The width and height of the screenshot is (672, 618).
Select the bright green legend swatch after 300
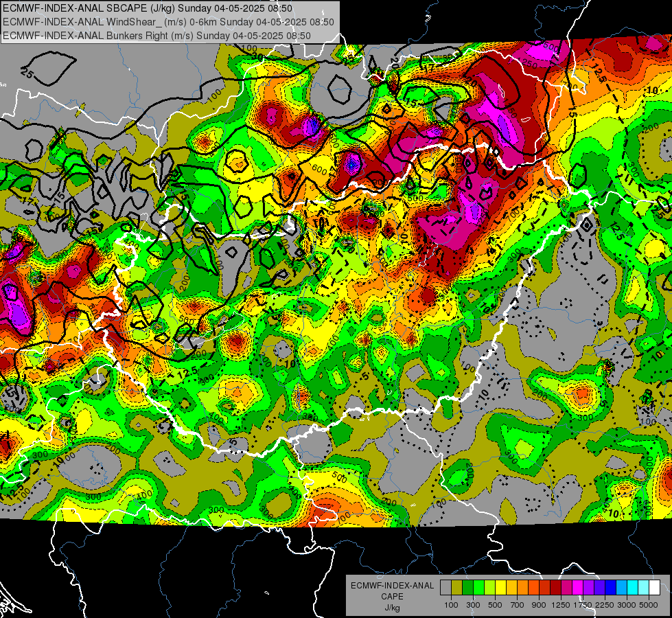(x=478, y=587)
